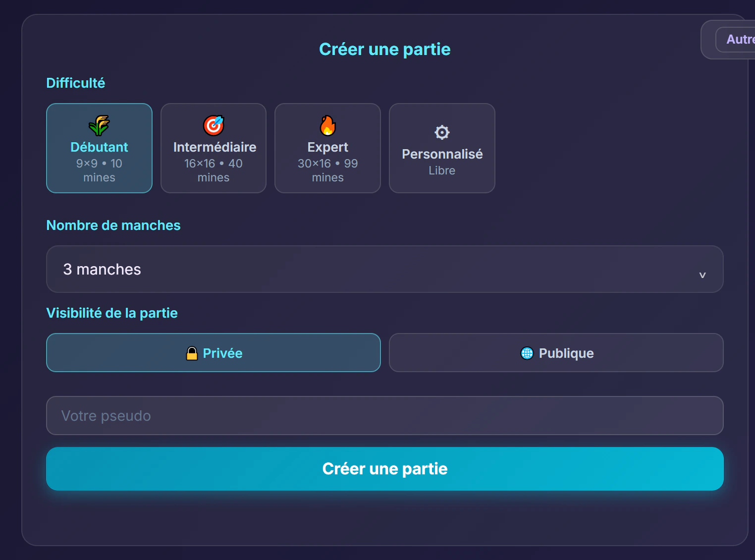Click the gear icon on Personnalisé
Viewport: 755px width, 560px height.
442,132
